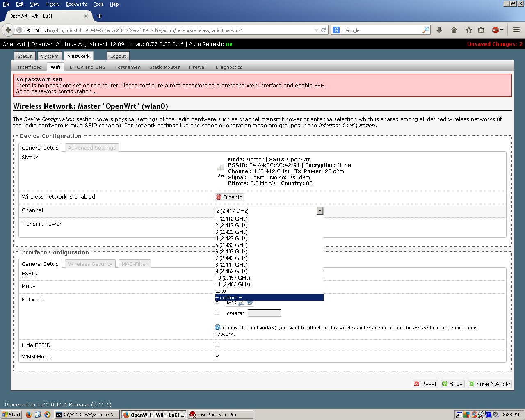Switch to the System tab
Viewport: 525px width, 420px height.
pyautogui.click(x=50, y=56)
